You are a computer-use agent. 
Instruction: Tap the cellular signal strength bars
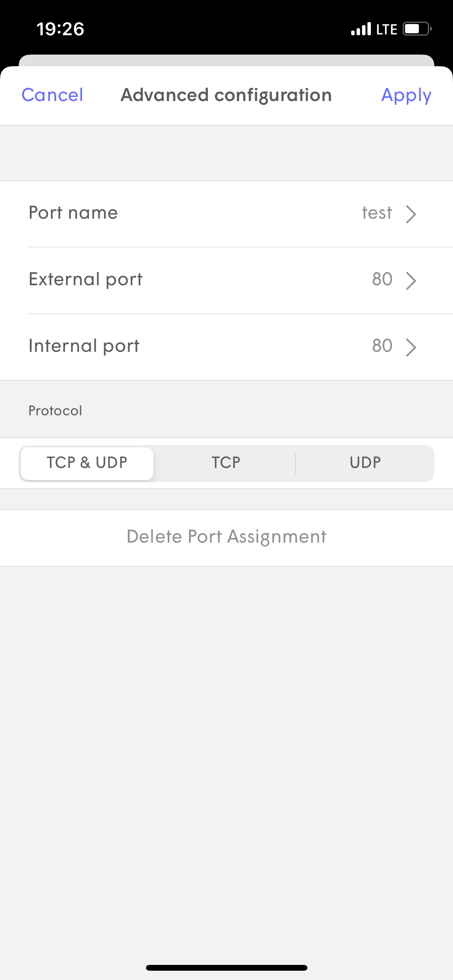pyautogui.click(x=361, y=29)
